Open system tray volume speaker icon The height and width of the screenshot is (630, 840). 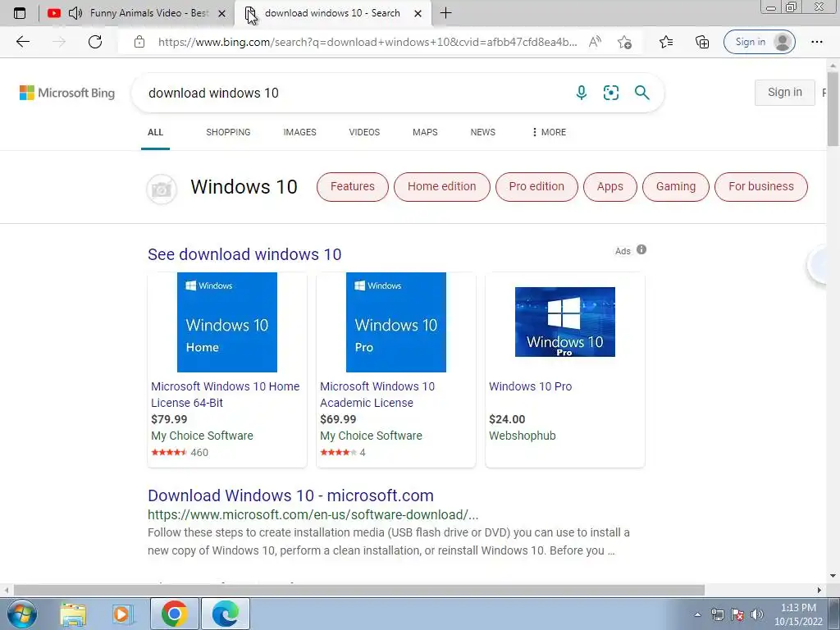coord(757,614)
